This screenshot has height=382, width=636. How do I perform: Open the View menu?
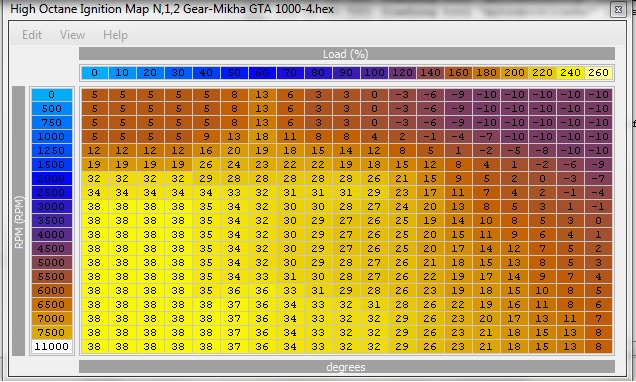pos(73,35)
